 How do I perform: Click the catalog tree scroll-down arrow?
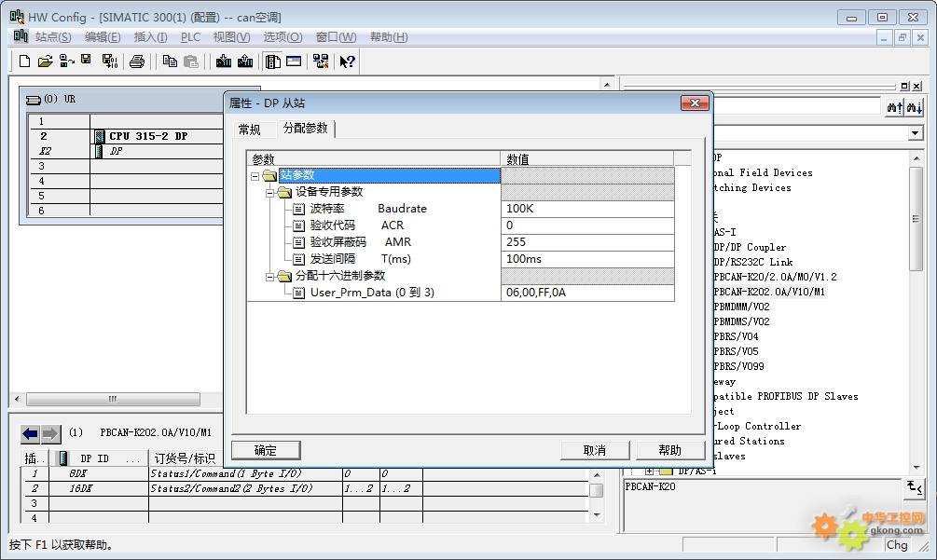[916, 468]
